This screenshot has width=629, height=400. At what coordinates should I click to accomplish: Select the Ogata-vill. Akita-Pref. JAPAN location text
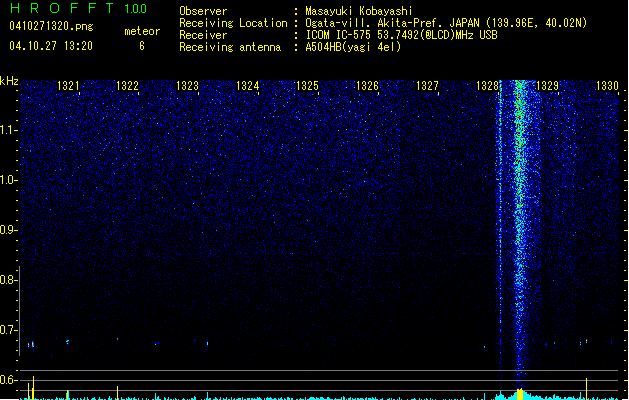tap(446, 23)
